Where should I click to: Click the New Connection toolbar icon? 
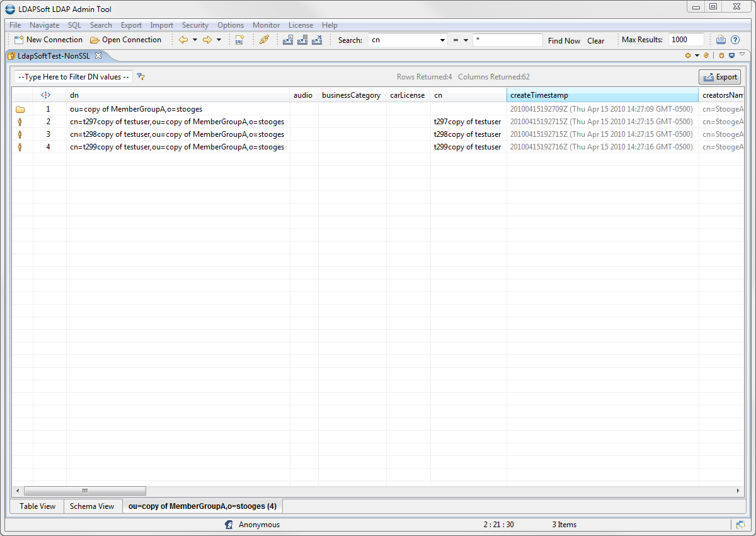click(x=19, y=40)
